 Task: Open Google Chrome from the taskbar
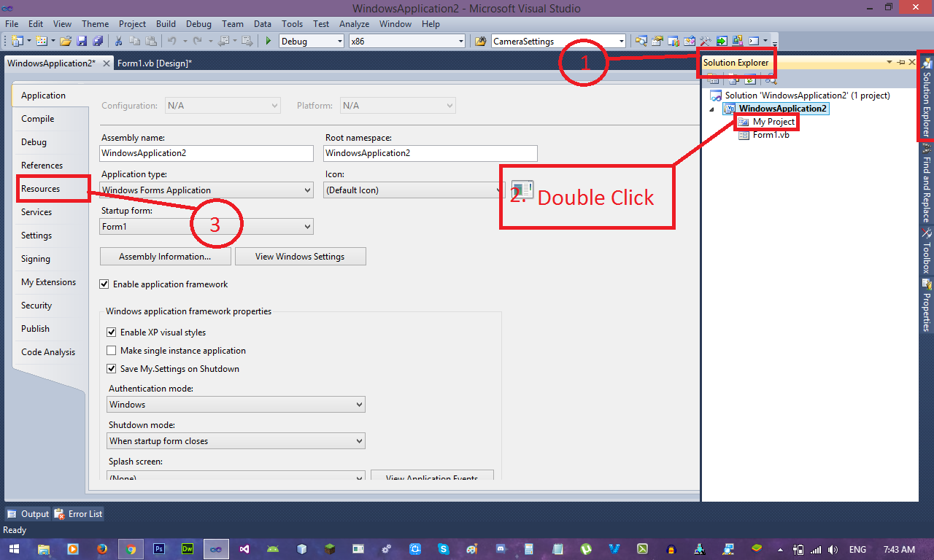131,549
